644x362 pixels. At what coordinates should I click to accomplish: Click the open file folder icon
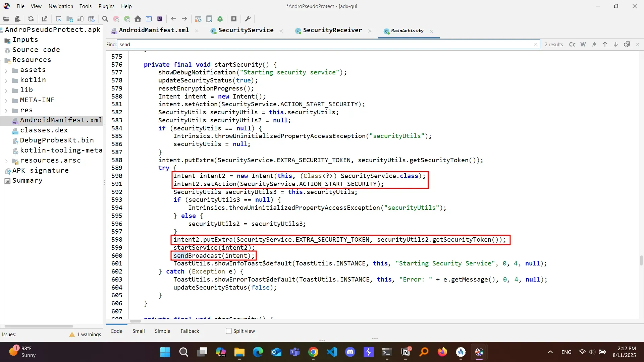(x=6, y=19)
